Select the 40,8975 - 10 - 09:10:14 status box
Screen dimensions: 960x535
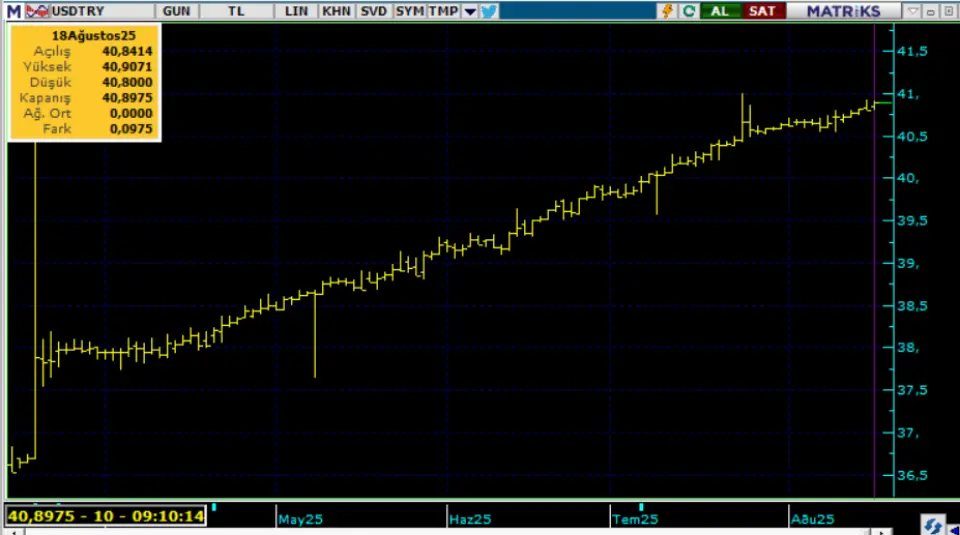click(105, 516)
